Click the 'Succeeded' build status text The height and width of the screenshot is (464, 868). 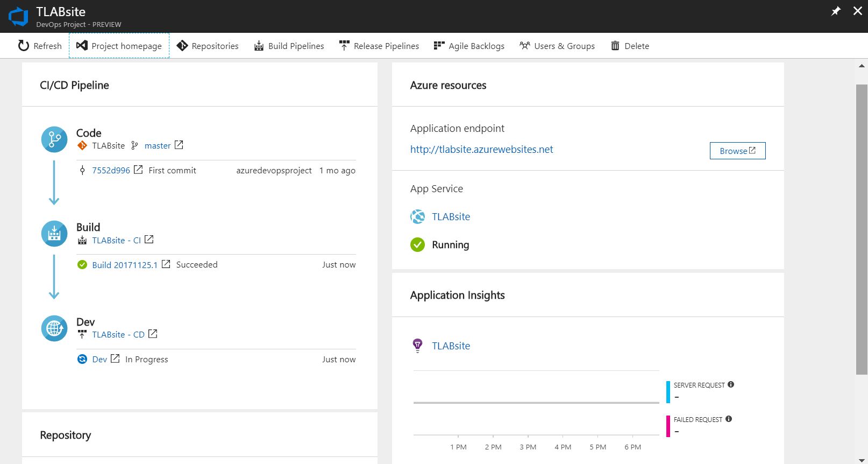click(x=197, y=265)
